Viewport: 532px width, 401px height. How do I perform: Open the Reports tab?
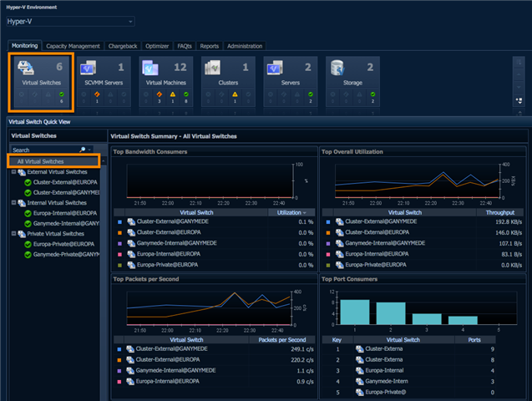pos(210,46)
